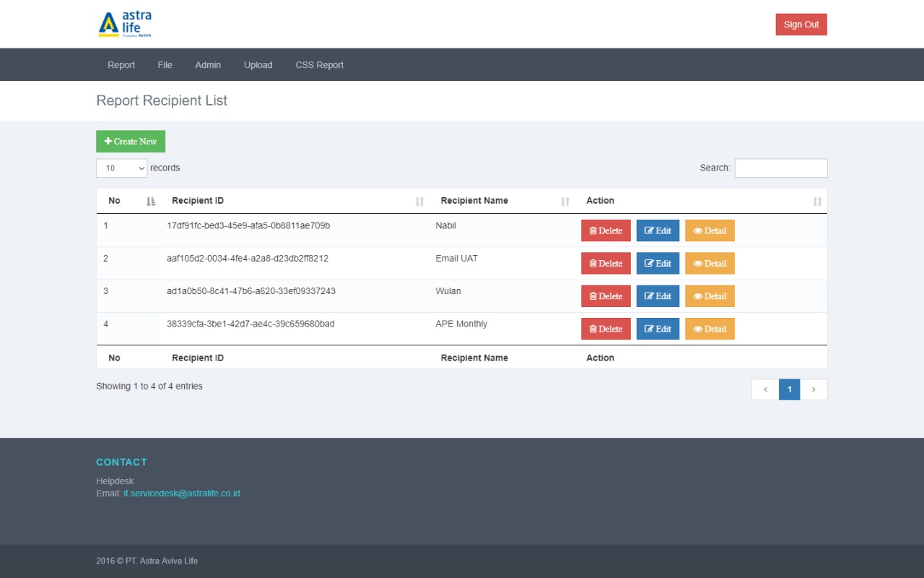
Task: Open the Report menu
Action: coord(121,65)
